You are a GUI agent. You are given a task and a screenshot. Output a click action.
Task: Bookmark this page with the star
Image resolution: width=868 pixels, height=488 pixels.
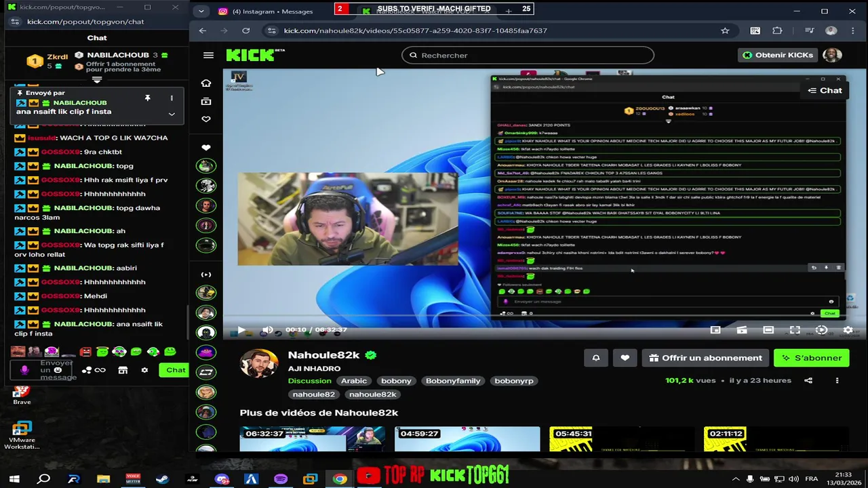[725, 30]
